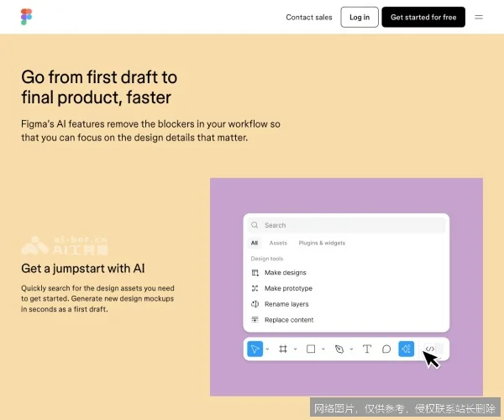
Task: Expand the Rectangle tool dropdown arrow
Action: (323, 349)
